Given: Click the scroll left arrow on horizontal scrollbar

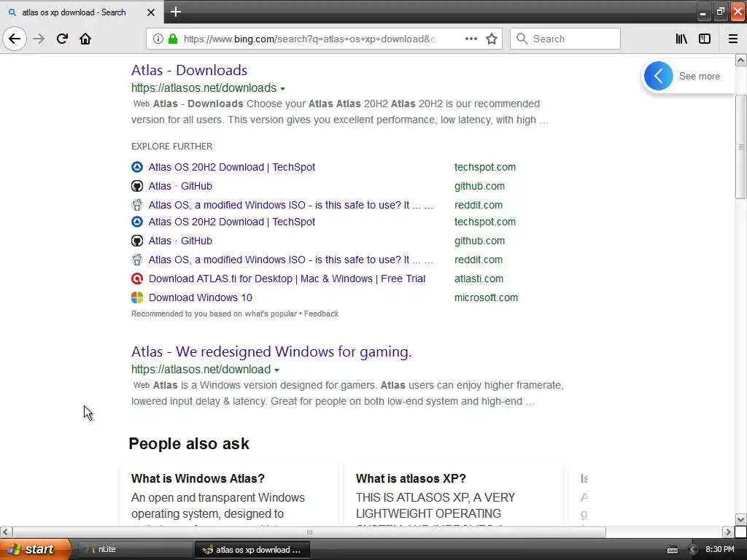Looking at the screenshot, I should (x=5, y=532).
